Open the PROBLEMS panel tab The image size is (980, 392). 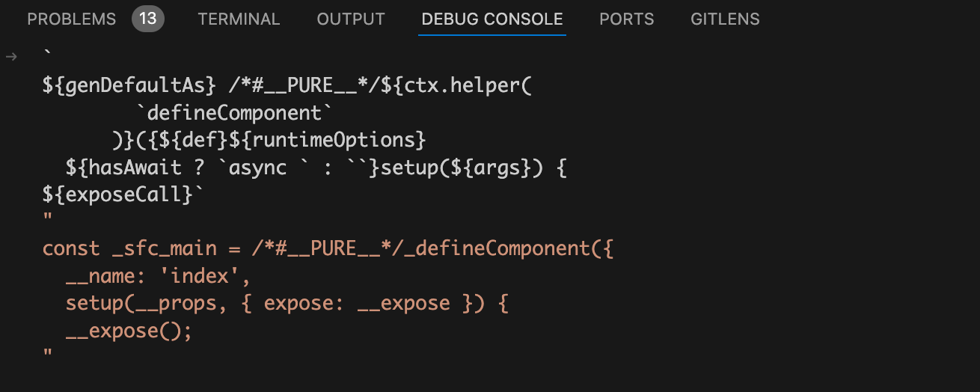pos(72,19)
